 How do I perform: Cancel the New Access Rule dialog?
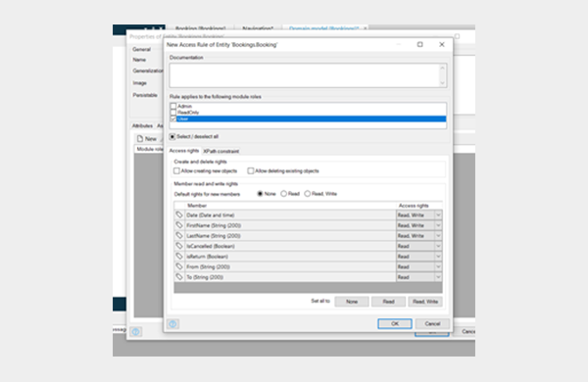[432, 323]
